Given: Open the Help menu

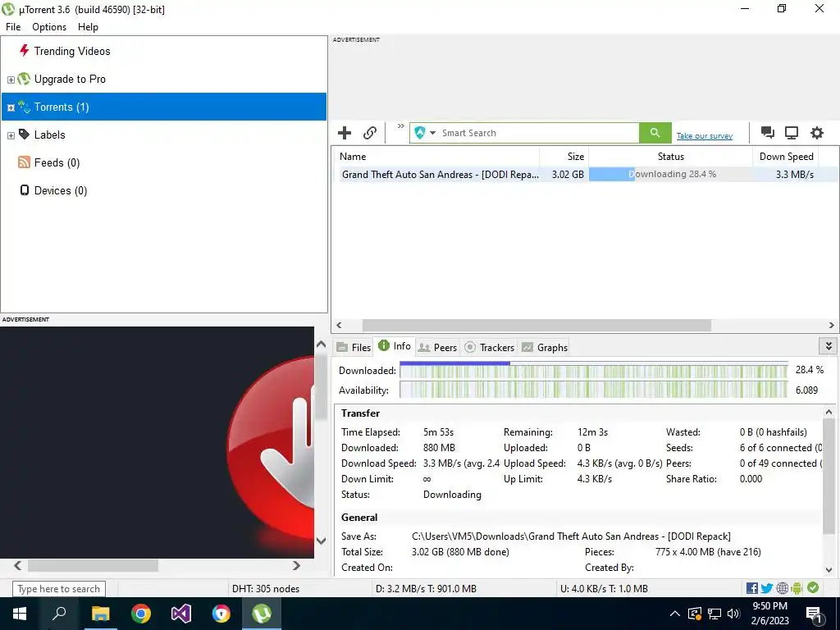Looking at the screenshot, I should click(88, 27).
